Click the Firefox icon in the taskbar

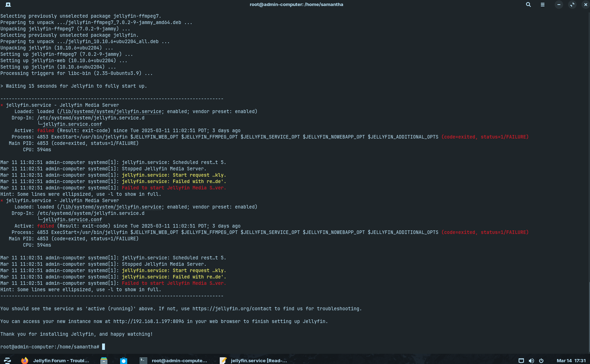(x=24, y=360)
